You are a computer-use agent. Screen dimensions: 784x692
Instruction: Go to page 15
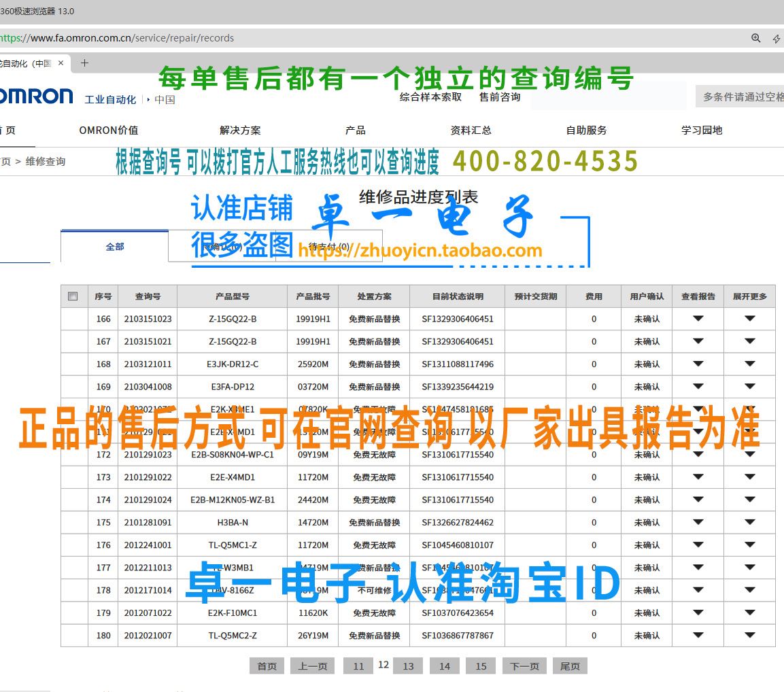(481, 666)
